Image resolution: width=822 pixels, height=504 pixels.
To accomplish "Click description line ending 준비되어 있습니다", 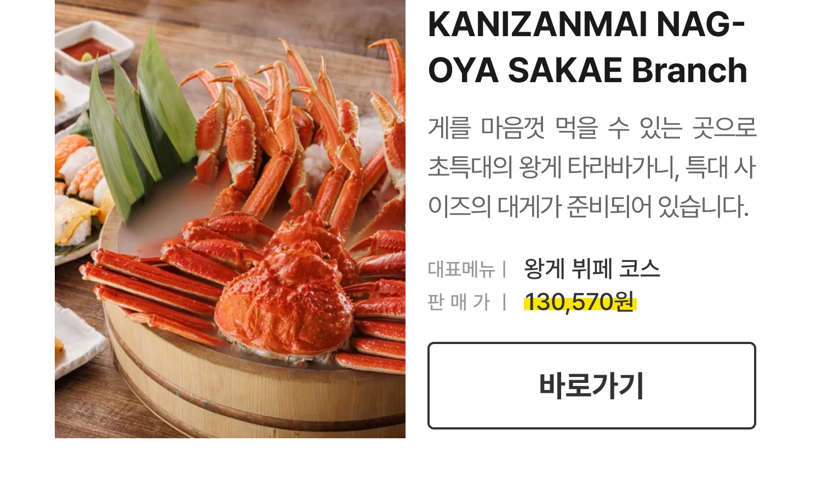I will [588, 207].
